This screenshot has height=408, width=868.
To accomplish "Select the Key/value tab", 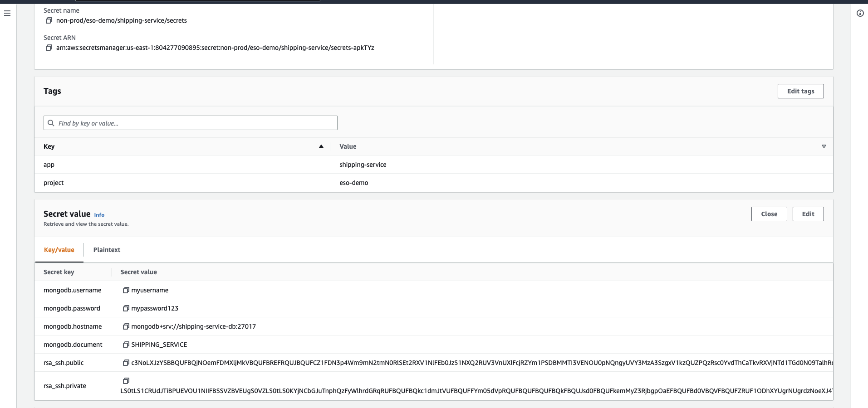I will click(59, 250).
